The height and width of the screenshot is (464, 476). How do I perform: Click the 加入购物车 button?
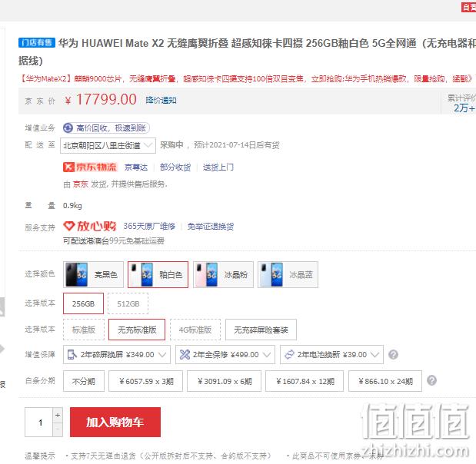115,423
